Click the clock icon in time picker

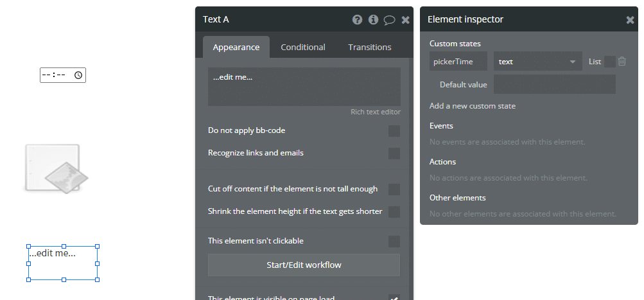tap(78, 75)
